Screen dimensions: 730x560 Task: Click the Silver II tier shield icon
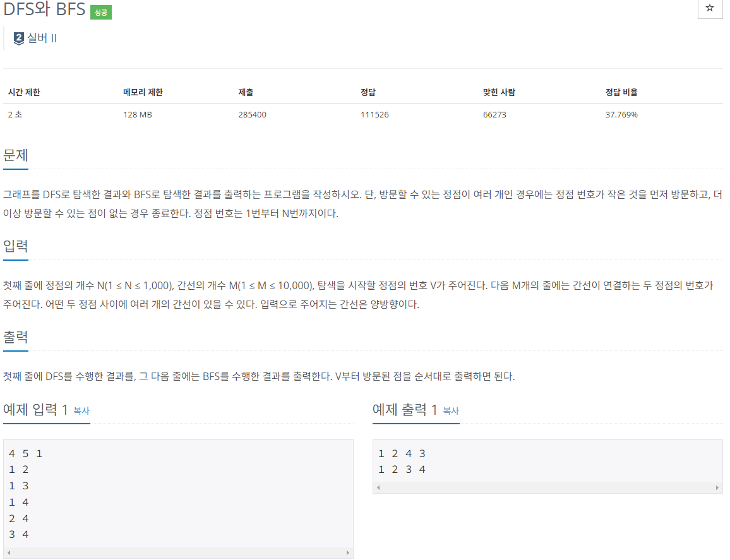(18, 38)
